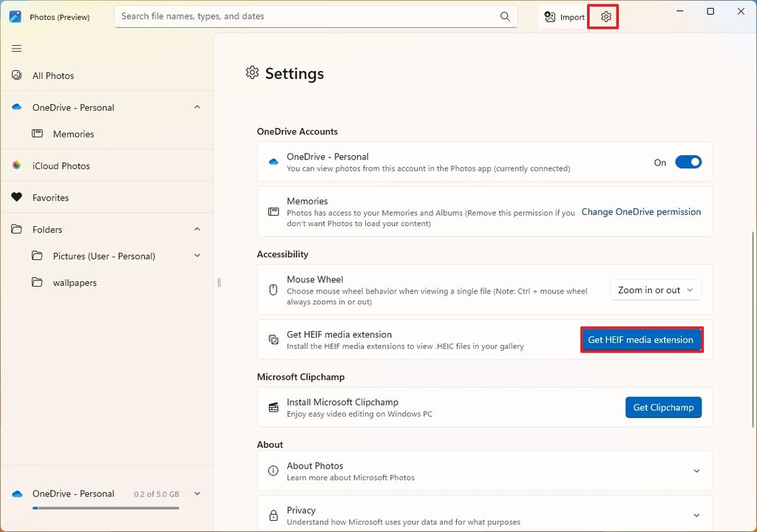The image size is (757, 532).
Task: Click the search magnifier icon
Action: (505, 16)
